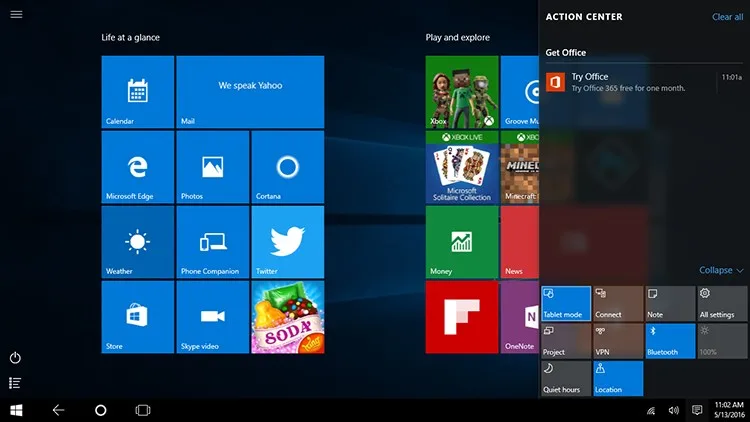Screen dimensions: 750x422
Task: Click the Project quick action
Action: tap(566, 341)
